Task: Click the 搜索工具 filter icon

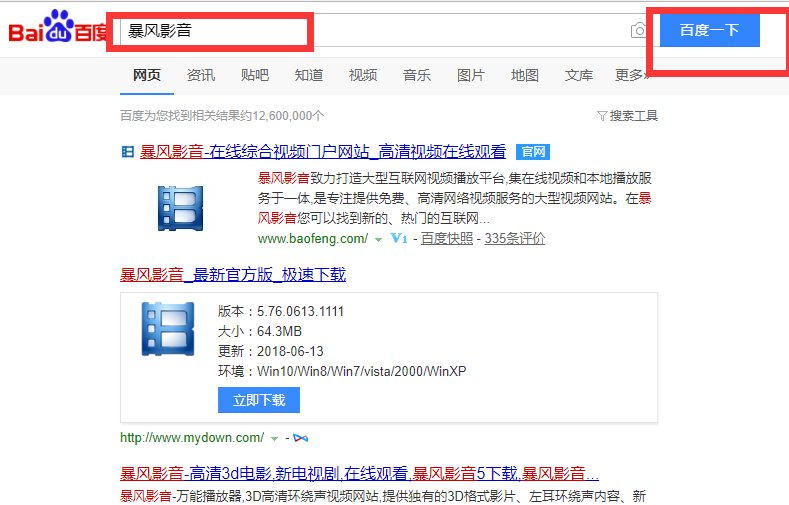Action: (601, 116)
